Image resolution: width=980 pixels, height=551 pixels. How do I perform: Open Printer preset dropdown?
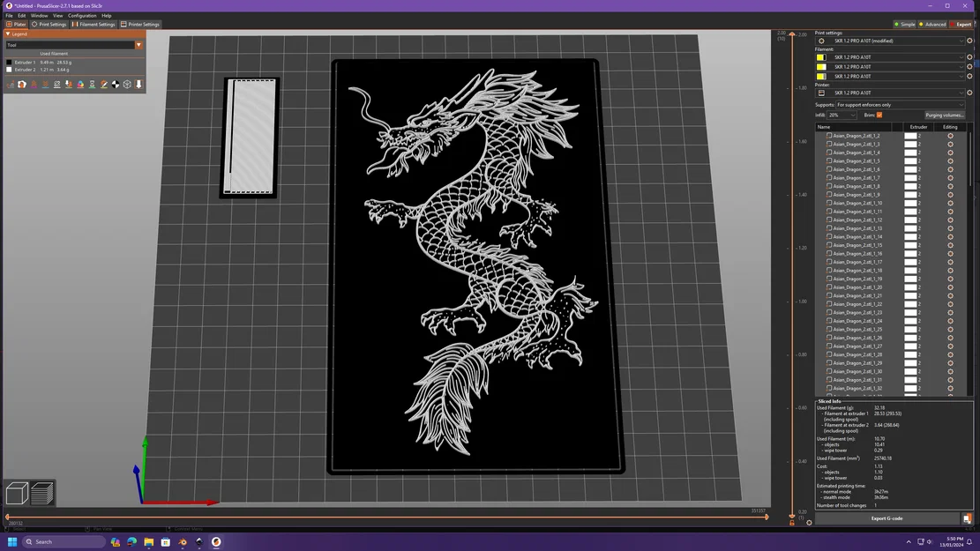pos(891,93)
